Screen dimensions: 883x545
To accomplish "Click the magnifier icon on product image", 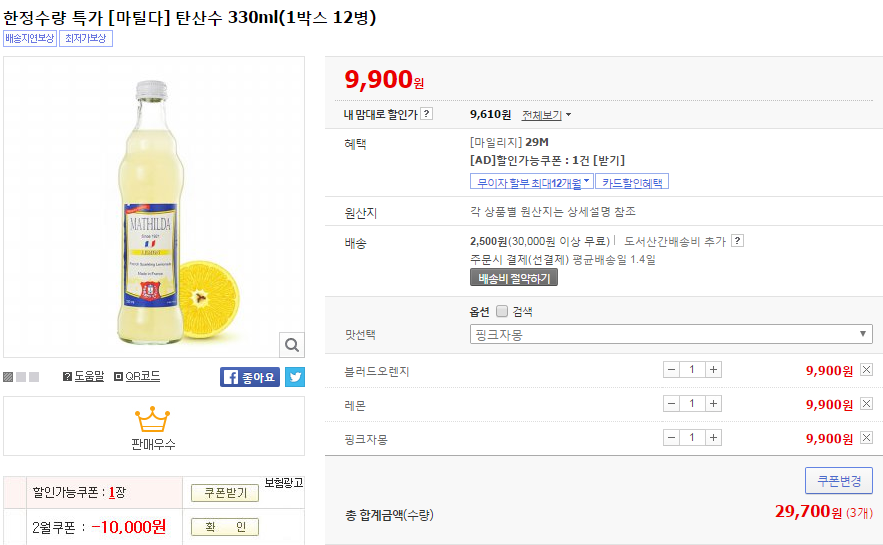I will [291, 345].
